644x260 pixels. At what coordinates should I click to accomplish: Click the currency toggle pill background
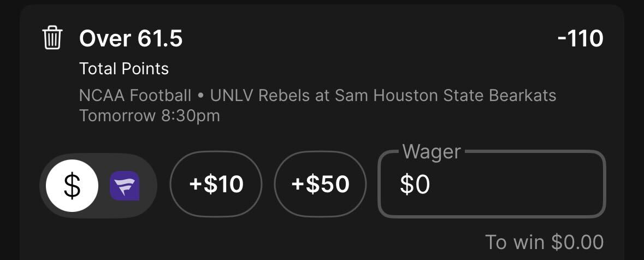pyautogui.click(x=98, y=186)
